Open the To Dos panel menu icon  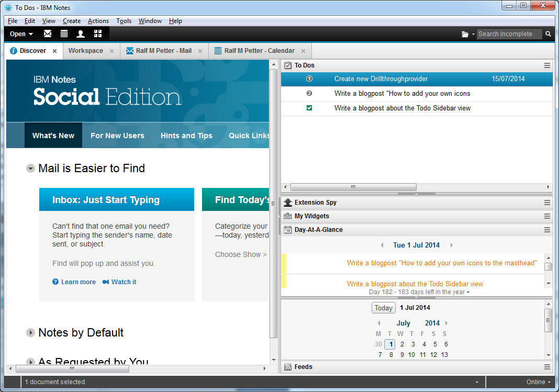click(x=547, y=65)
